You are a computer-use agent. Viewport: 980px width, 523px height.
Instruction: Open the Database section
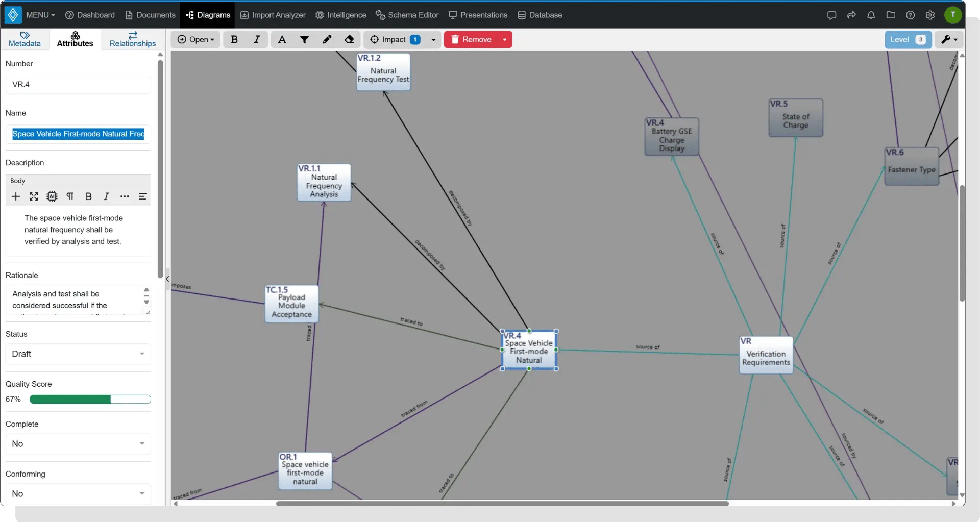coord(540,15)
